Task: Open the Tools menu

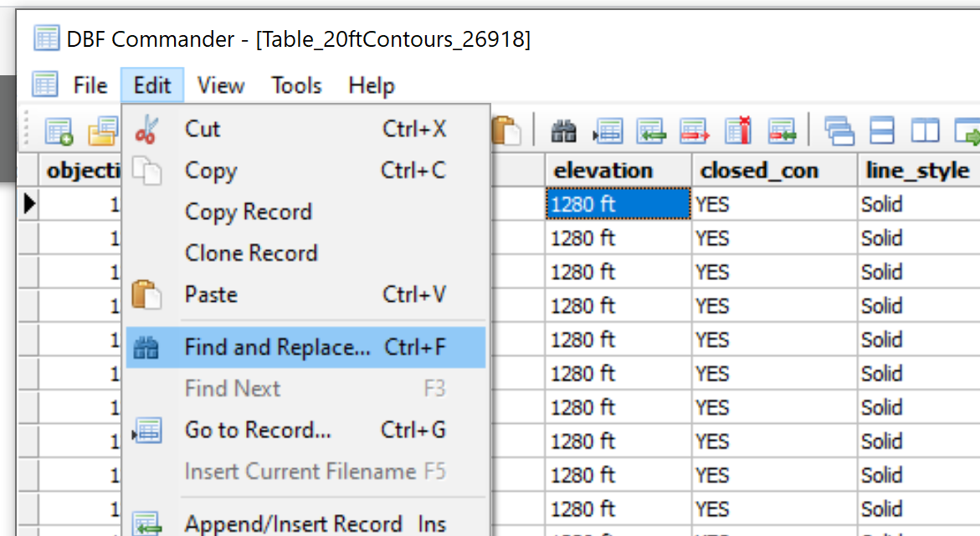Action: pyautogui.click(x=296, y=85)
